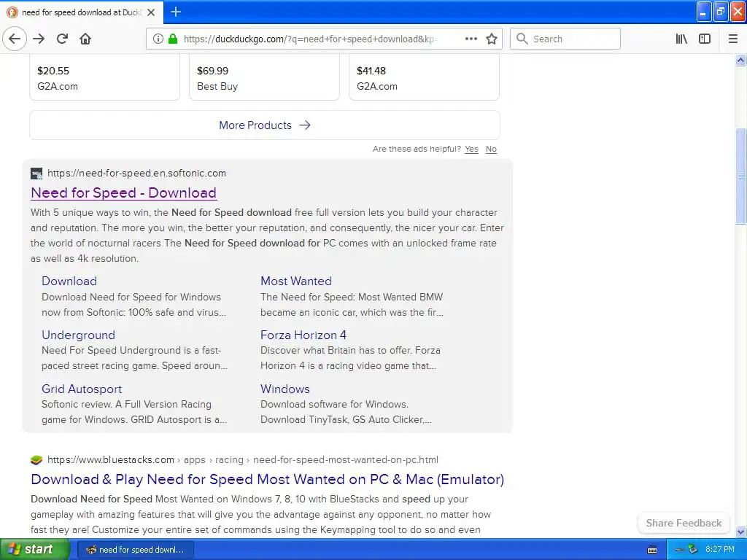Select the need for speed download tab

coord(82,12)
